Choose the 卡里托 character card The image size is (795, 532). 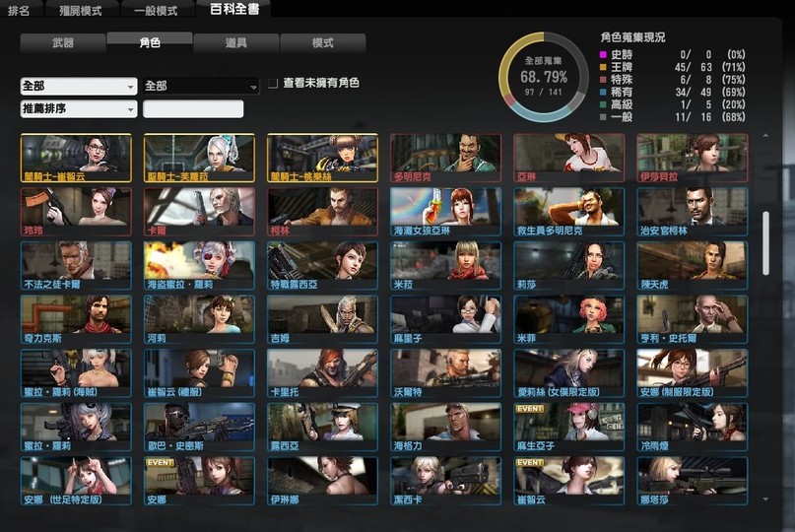click(x=322, y=372)
